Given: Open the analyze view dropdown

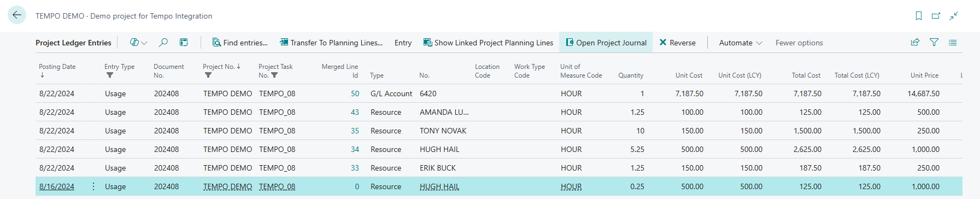Looking at the screenshot, I should tap(138, 42).
